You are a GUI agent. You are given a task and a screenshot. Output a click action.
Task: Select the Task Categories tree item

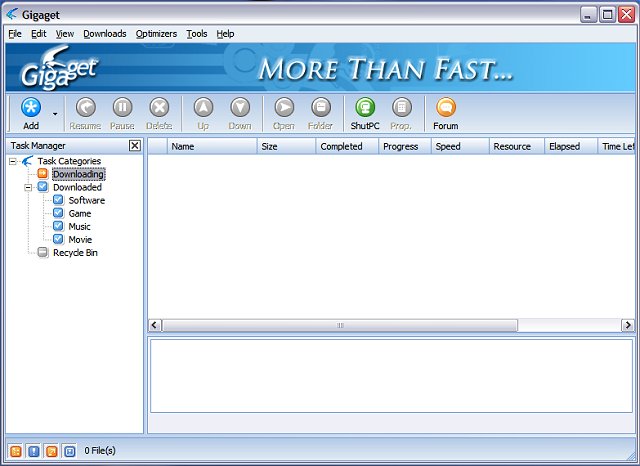coord(69,161)
